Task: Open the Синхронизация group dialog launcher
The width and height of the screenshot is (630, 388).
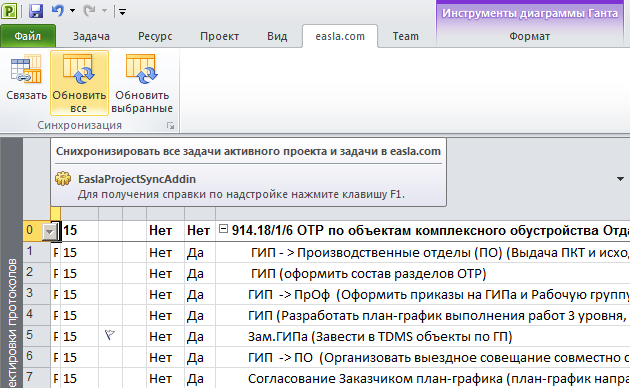Action: [x=170, y=126]
